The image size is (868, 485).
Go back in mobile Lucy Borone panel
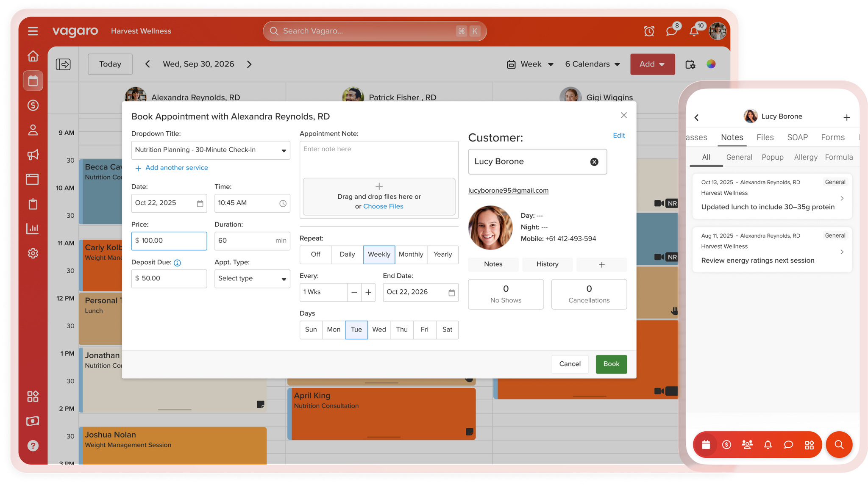pyautogui.click(x=697, y=117)
